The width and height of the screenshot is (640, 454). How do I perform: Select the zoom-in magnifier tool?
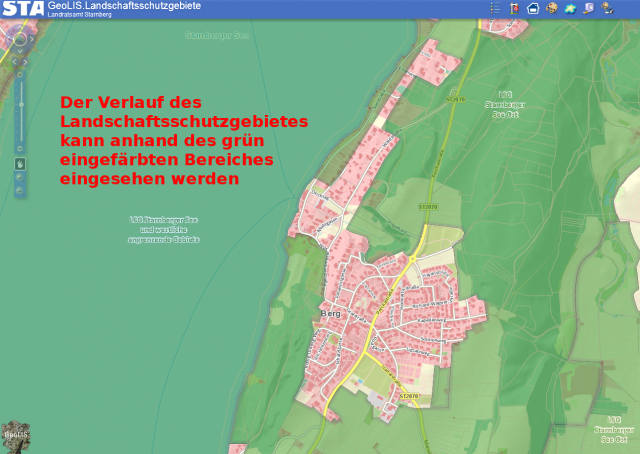coord(20,177)
